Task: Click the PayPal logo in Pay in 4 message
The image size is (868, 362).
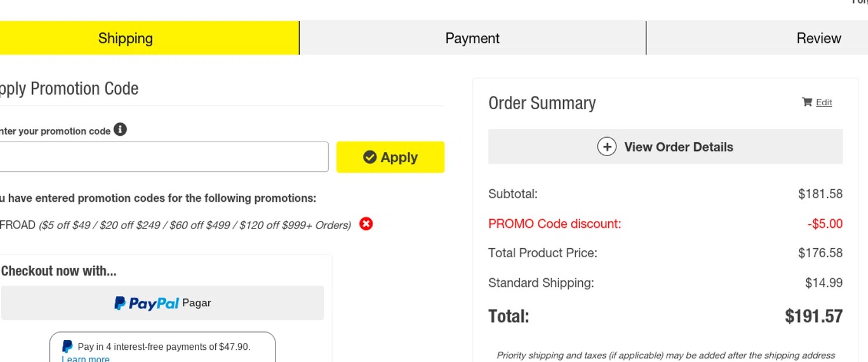Action: click(67, 346)
